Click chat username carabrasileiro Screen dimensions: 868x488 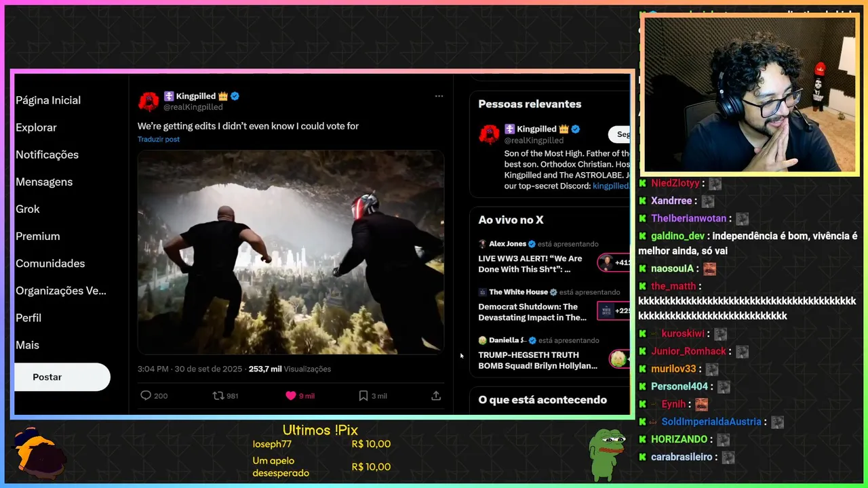682,457
